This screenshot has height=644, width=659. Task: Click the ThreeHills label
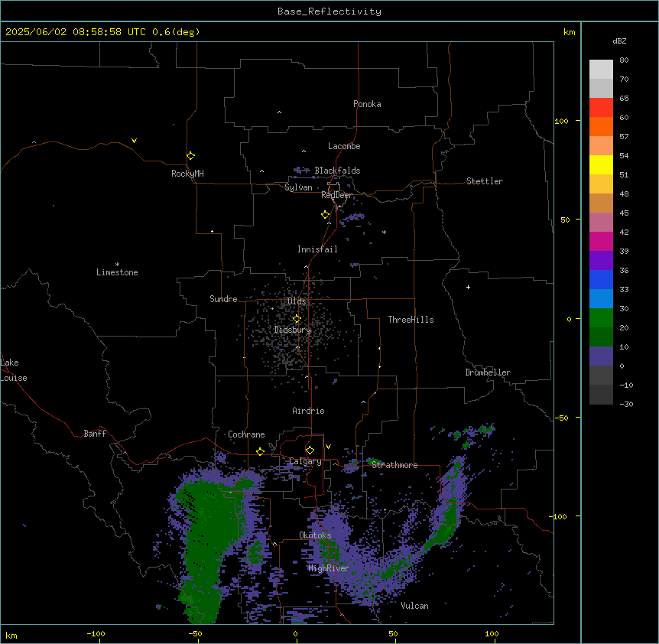click(411, 320)
